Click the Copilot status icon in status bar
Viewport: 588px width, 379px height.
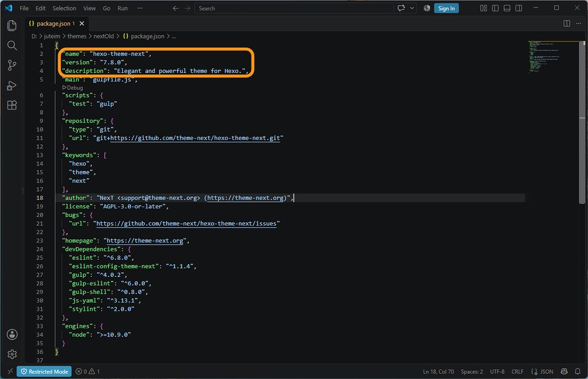[x=564, y=372]
